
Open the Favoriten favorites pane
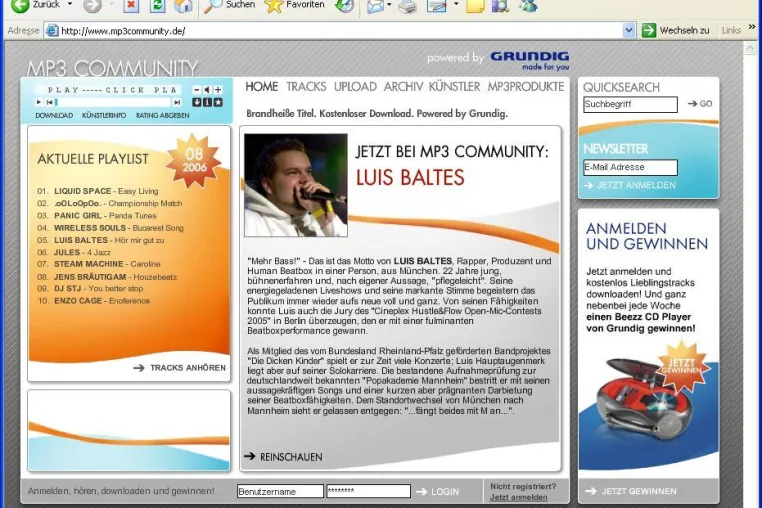tap(294, 5)
